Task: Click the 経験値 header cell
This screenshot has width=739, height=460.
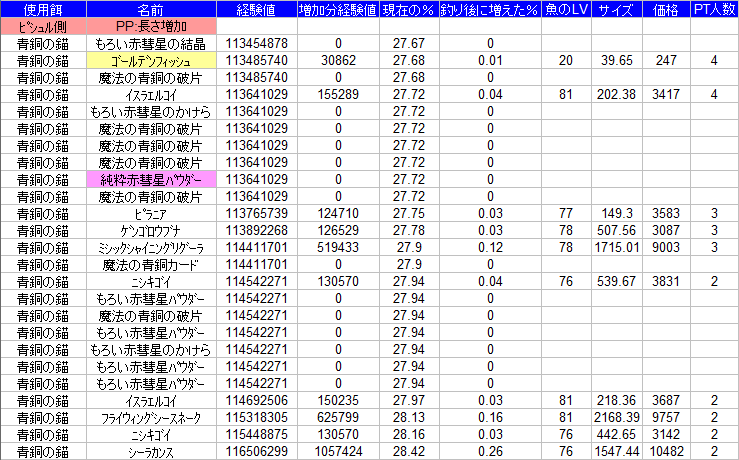Action: coord(257,9)
